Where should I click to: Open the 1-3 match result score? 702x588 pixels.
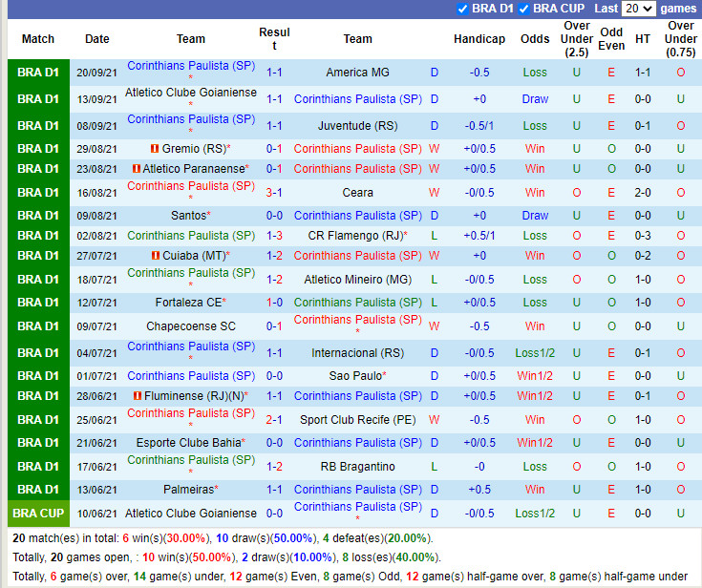(274, 236)
